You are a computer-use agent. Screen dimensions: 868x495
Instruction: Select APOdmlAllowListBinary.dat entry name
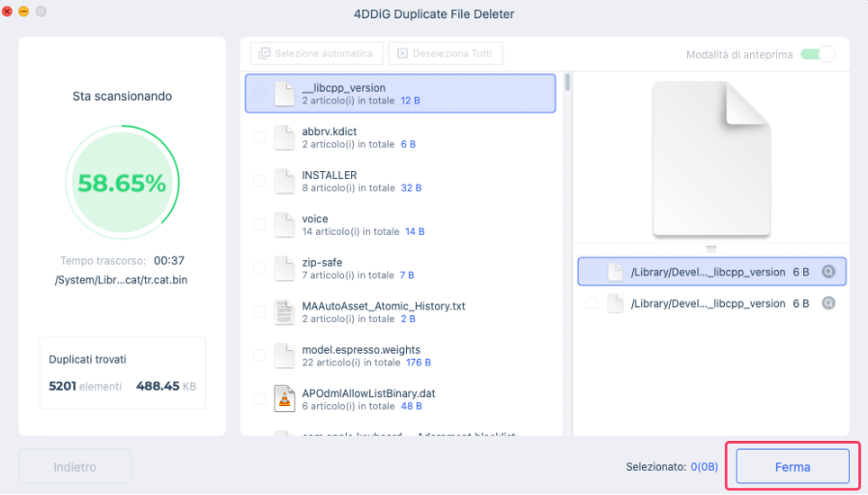368,393
